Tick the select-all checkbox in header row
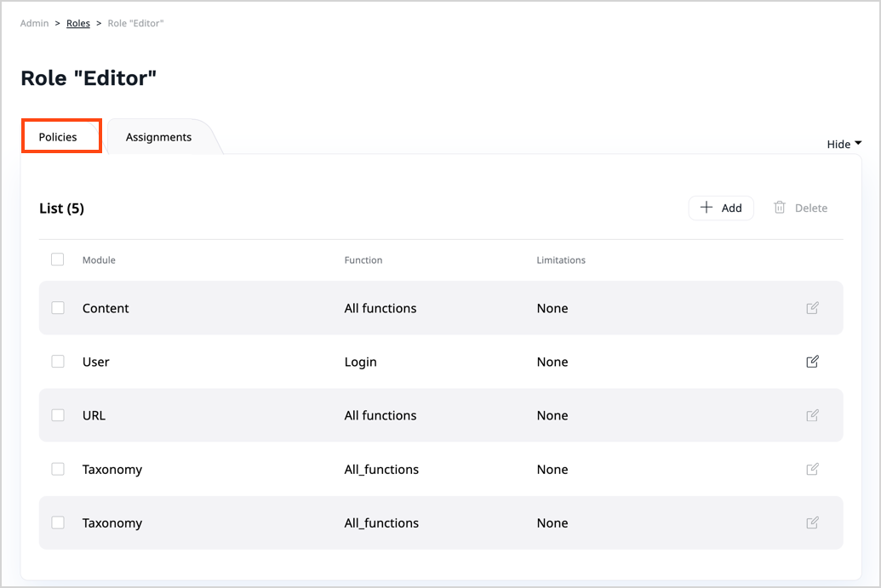The width and height of the screenshot is (881, 588). tap(58, 260)
